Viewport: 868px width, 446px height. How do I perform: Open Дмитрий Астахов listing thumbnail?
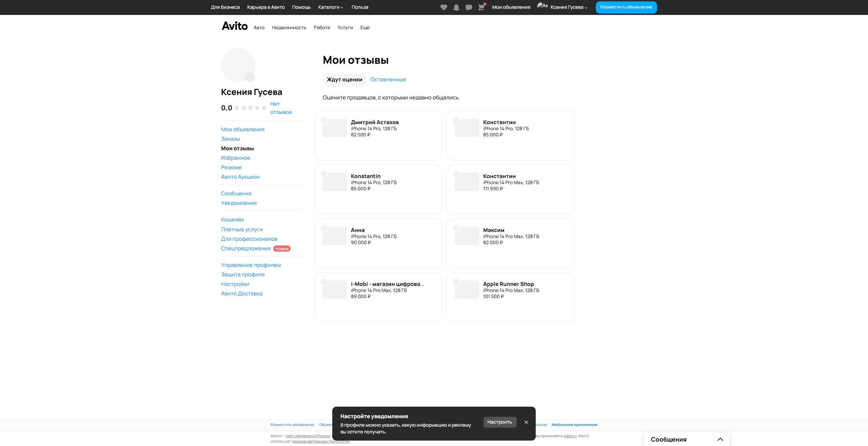click(x=334, y=128)
